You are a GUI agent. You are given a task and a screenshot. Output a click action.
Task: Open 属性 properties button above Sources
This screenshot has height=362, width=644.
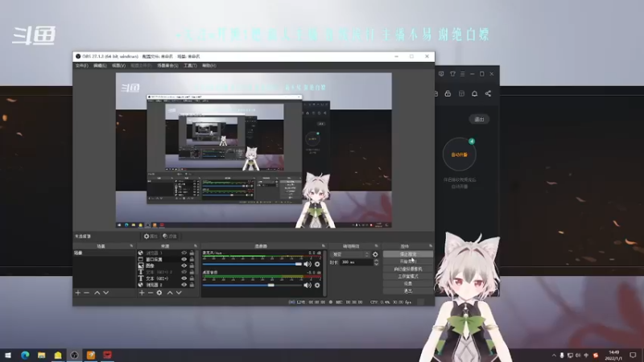(x=151, y=237)
